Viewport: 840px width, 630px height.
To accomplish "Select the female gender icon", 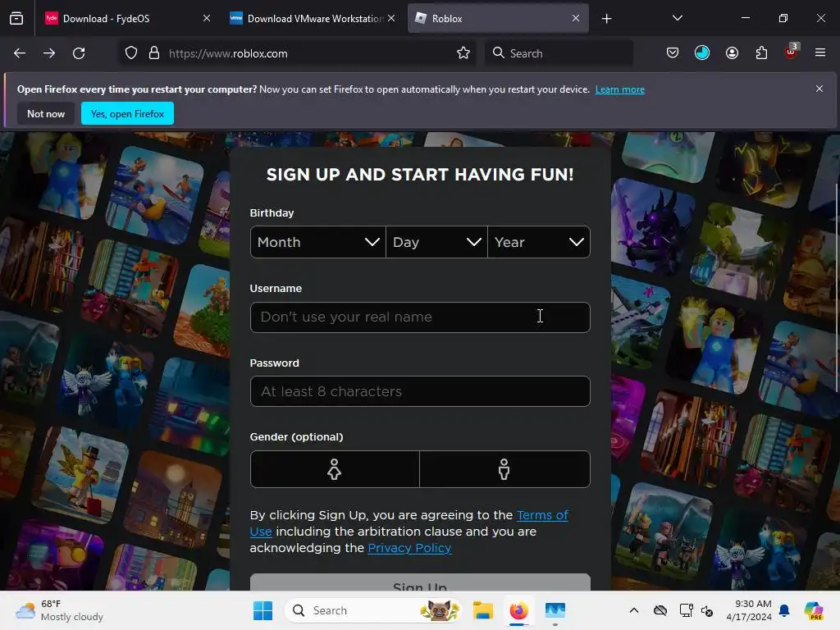I will [335, 469].
